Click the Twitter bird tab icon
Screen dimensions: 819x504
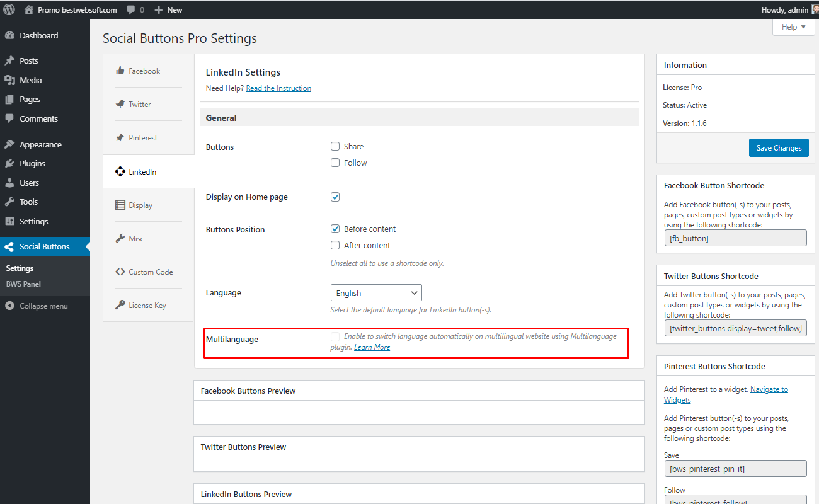(120, 104)
